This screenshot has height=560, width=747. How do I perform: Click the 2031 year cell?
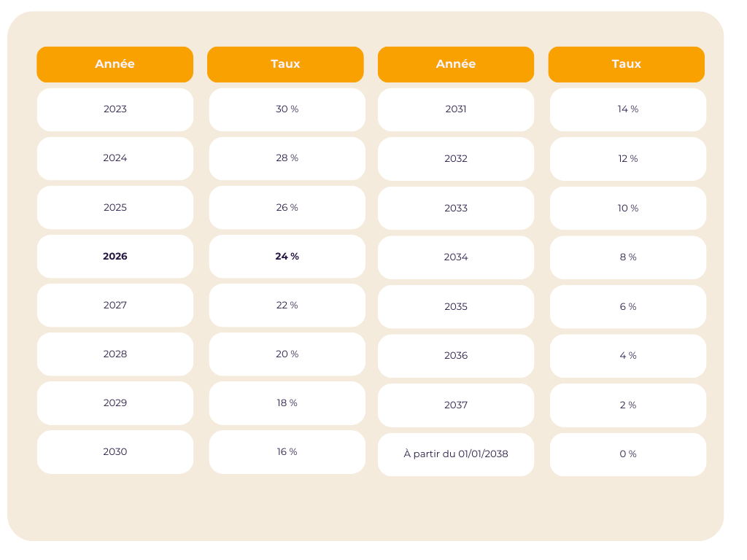[x=456, y=109]
